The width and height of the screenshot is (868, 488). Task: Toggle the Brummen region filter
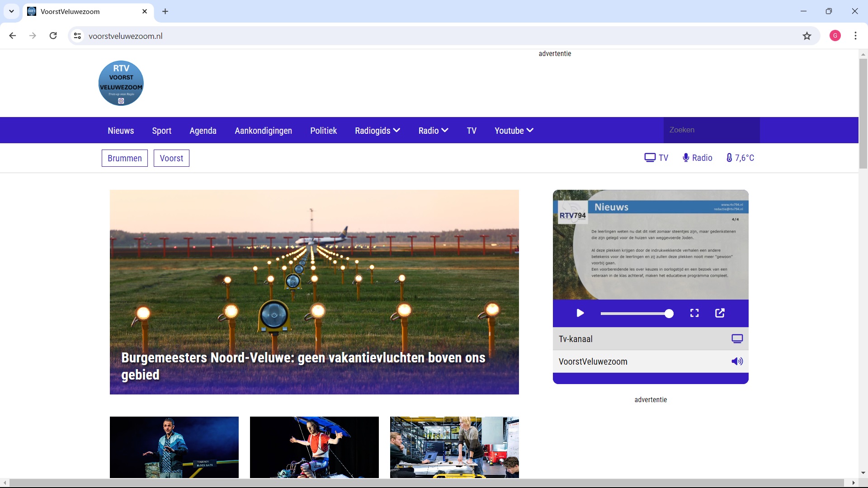tap(124, 158)
